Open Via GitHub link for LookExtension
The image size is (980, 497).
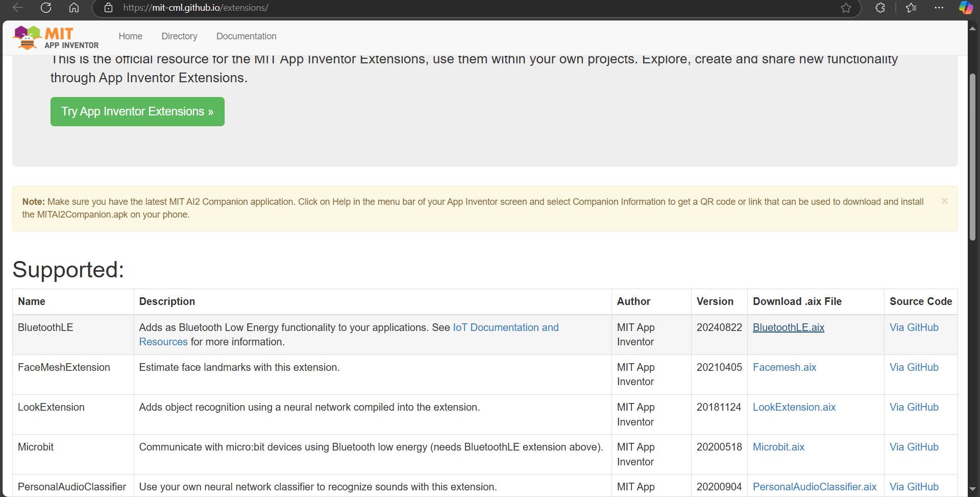click(x=914, y=407)
